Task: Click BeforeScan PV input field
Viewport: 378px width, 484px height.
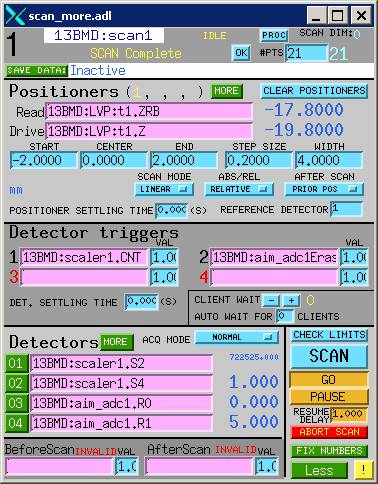Action: click(x=59, y=466)
